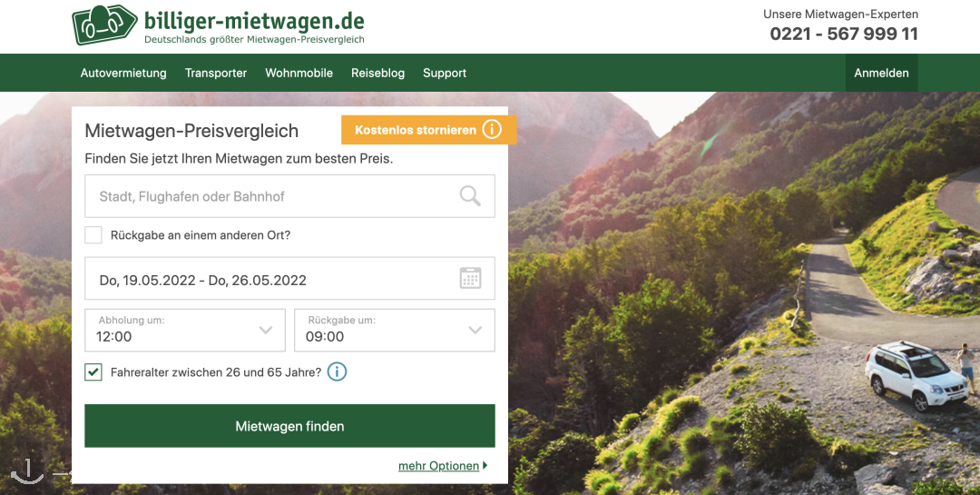Open the Rückgabe um time dropdown
The height and width of the screenshot is (495, 980).
[x=395, y=330]
